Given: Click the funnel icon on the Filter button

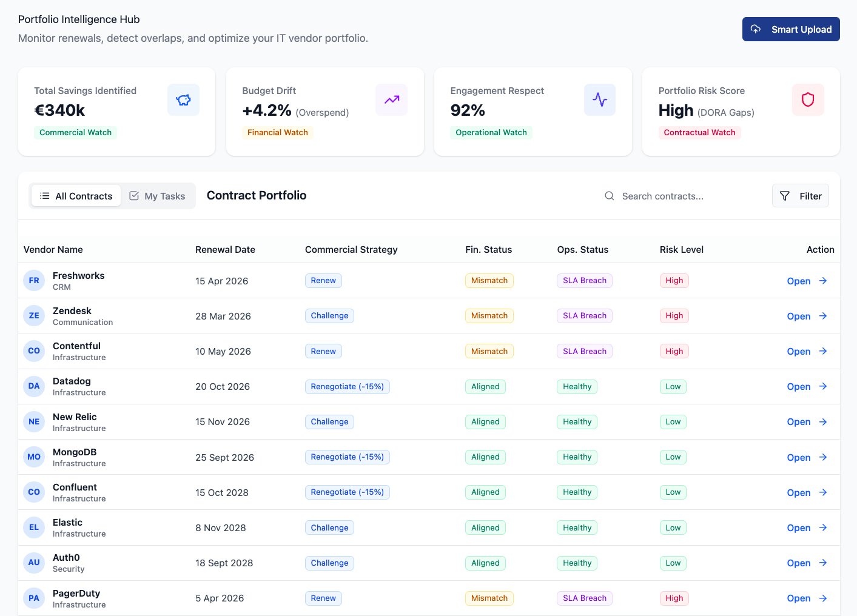Looking at the screenshot, I should [x=785, y=196].
